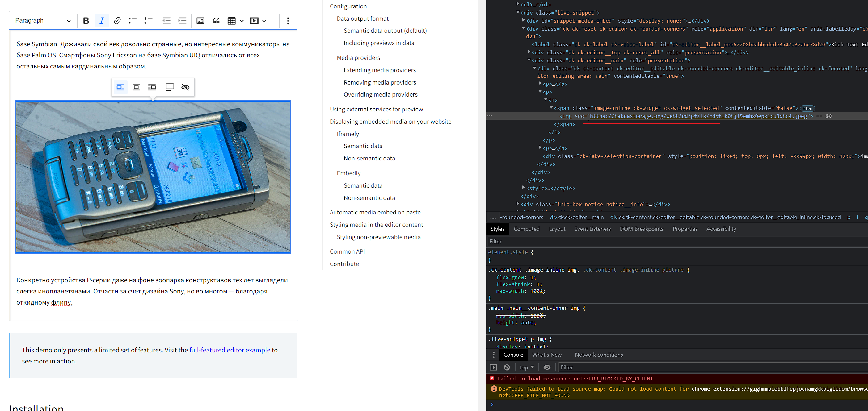Screen dimensions: 868x411
Task: Open Styling non-renewable media link
Action: [x=378, y=237]
